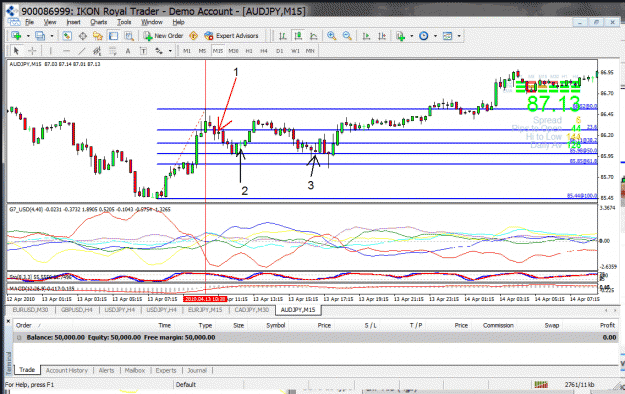The width and height of the screenshot is (625, 394).
Task: Switch timeframe to W1
Action: click(295, 51)
